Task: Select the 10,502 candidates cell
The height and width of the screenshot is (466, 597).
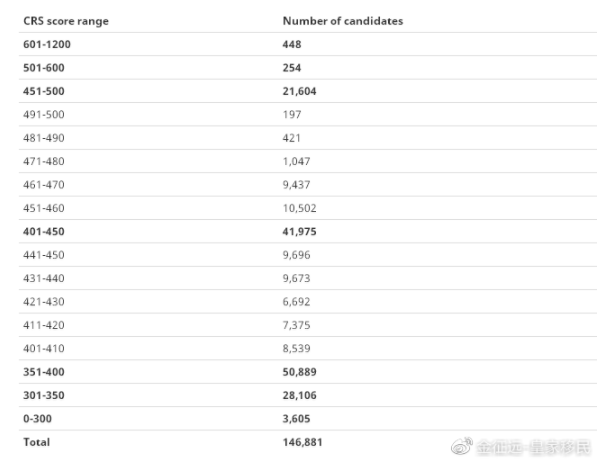Action: point(299,208)
